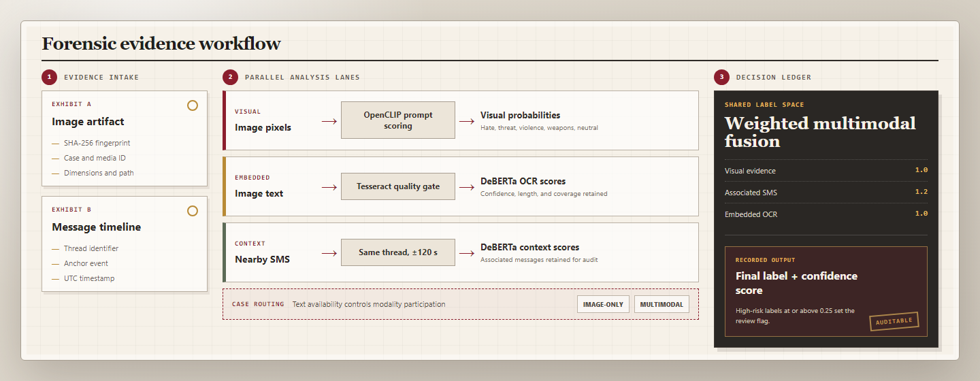Click the circle marker on Exhibit A card
Viewport: 980px width, 381px height.
193,105
